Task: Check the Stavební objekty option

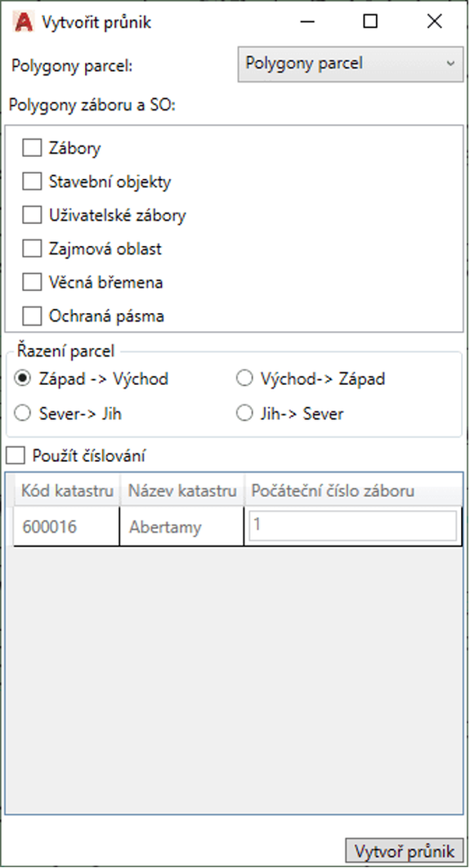Action: point(32,181)
